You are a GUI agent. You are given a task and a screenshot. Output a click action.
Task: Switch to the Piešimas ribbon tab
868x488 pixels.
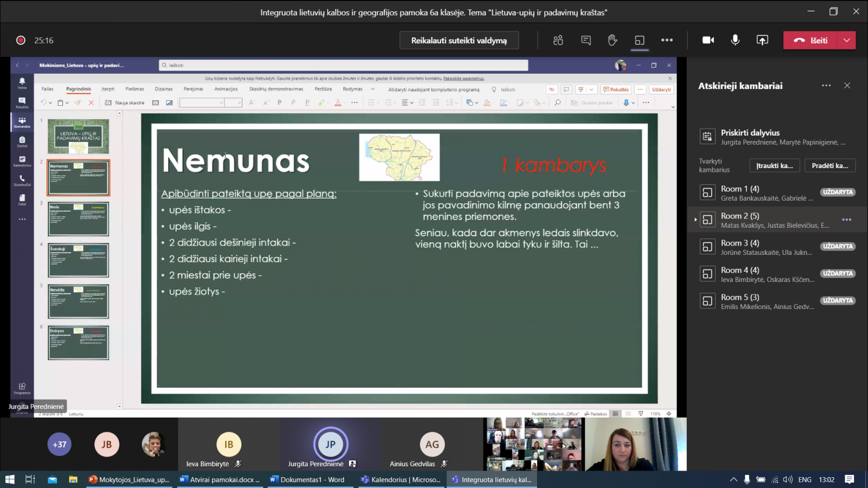tap(135, 89)
